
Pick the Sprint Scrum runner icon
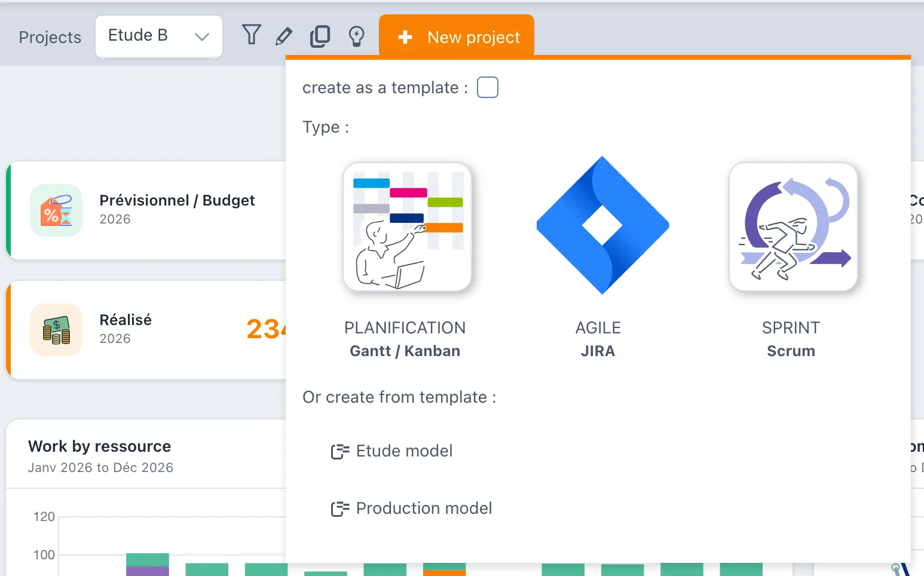793,227
